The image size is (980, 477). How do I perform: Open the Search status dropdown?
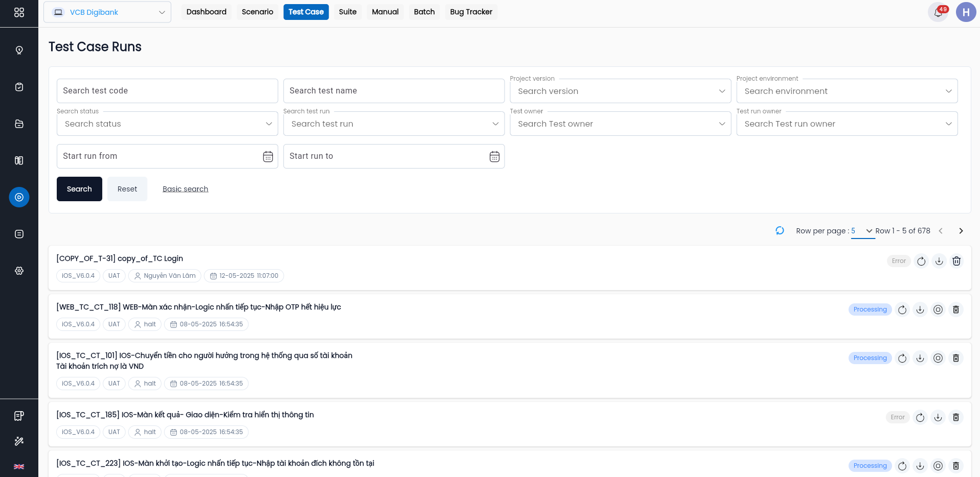167,124
